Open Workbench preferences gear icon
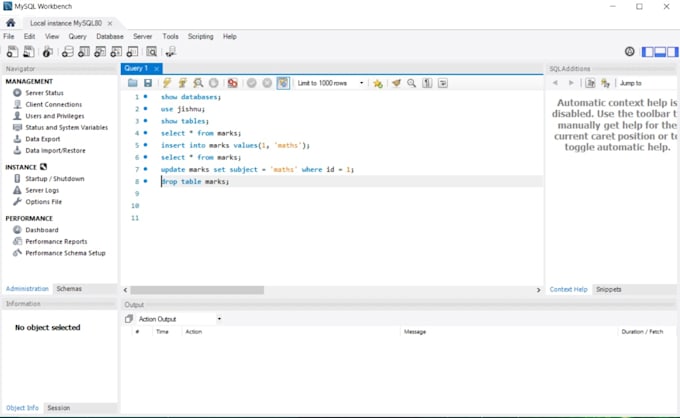The image size is (680, 418). [630, 52]
